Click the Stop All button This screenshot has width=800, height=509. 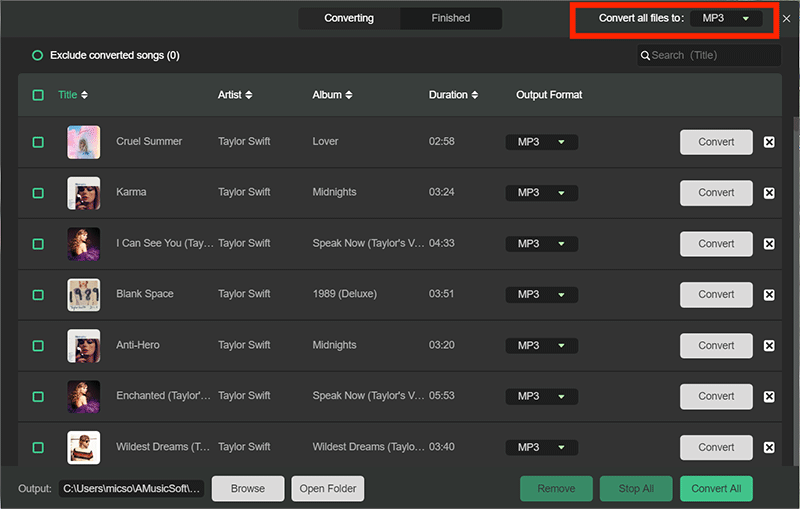[636, 489]
